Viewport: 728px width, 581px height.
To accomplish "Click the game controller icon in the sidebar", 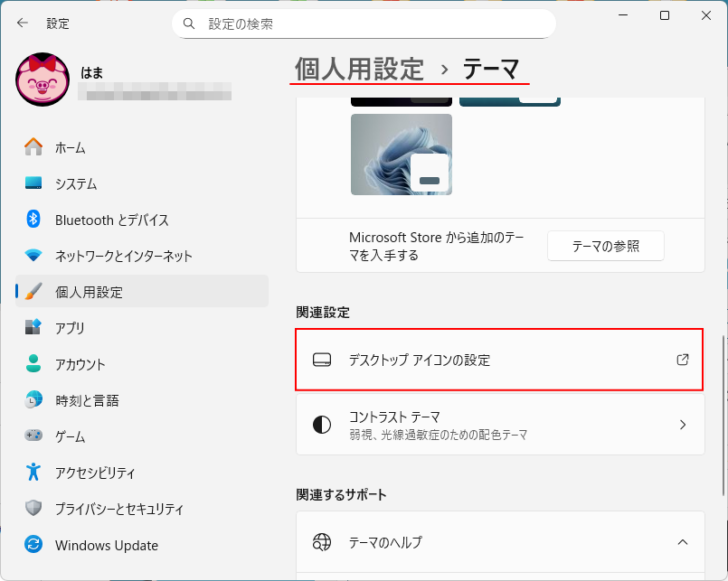I will coord(33,436).
